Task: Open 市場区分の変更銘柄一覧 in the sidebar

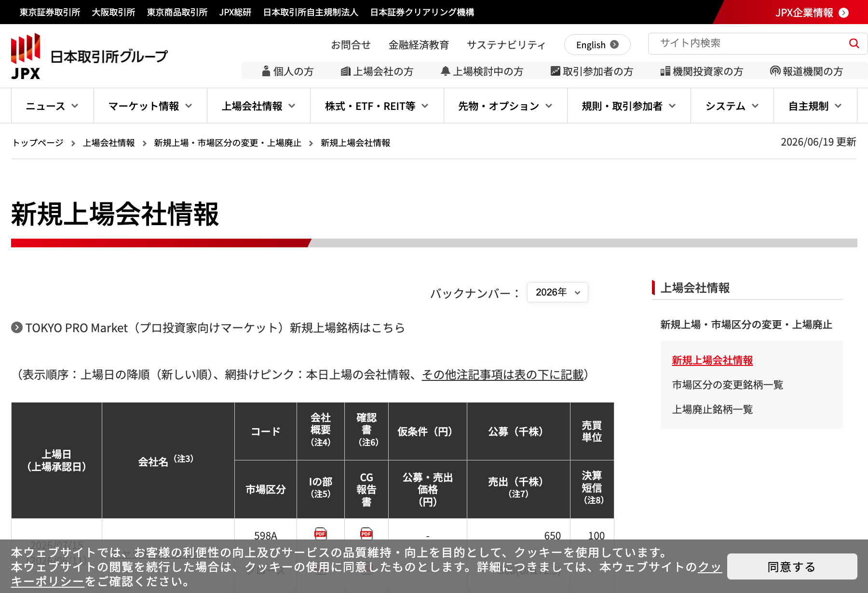Action: click(x=728, y=385)
